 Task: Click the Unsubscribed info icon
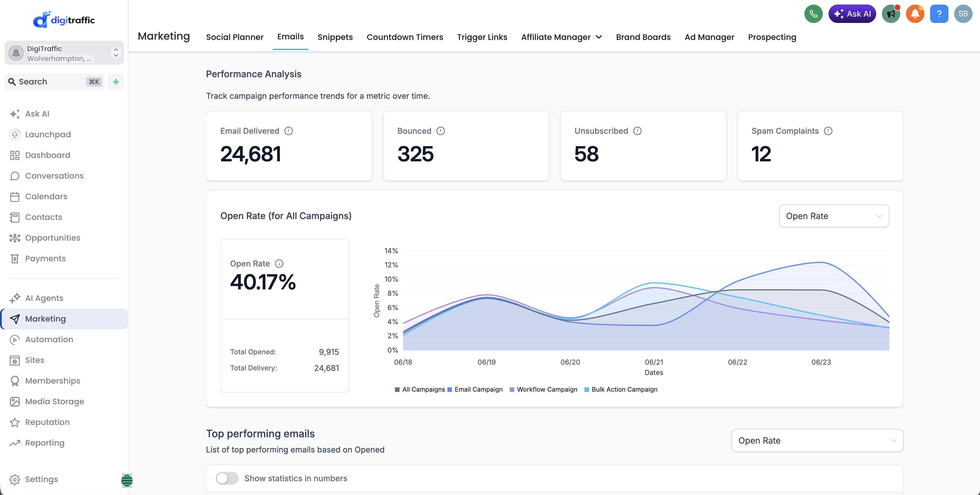(637, 131)
